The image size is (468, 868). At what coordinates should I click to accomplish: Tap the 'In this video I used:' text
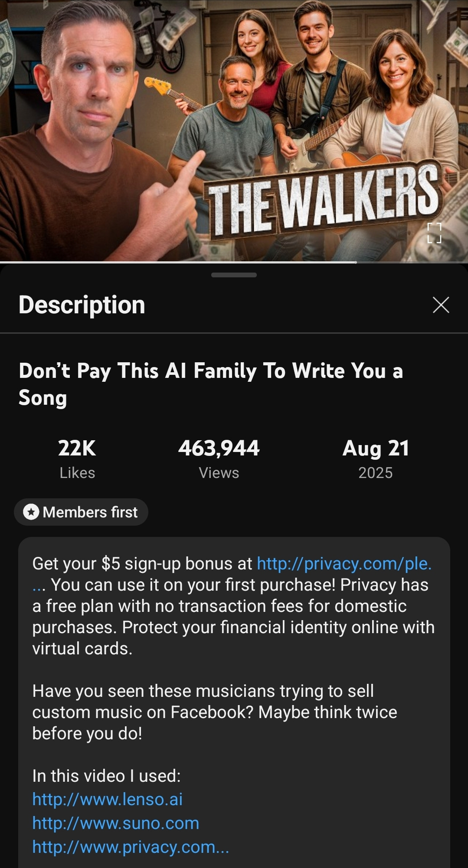pos(107,776)
